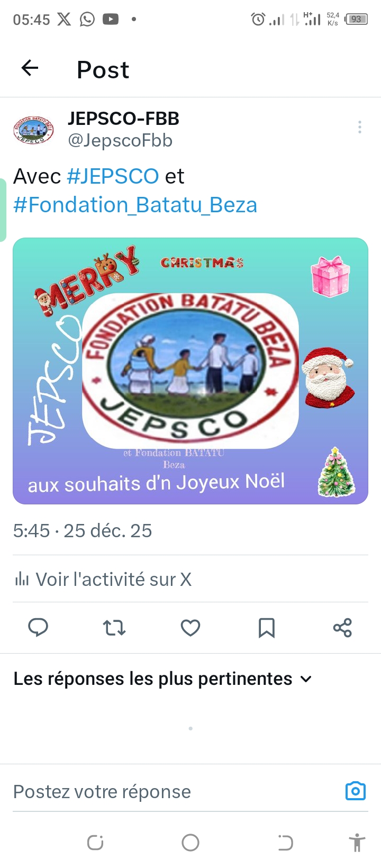Image resolution: width=381 pixels, height=868 pixels.
Task: Tap the post timestamp '5:45 · 25 déc. 25'
Action: tap(83, 530)
